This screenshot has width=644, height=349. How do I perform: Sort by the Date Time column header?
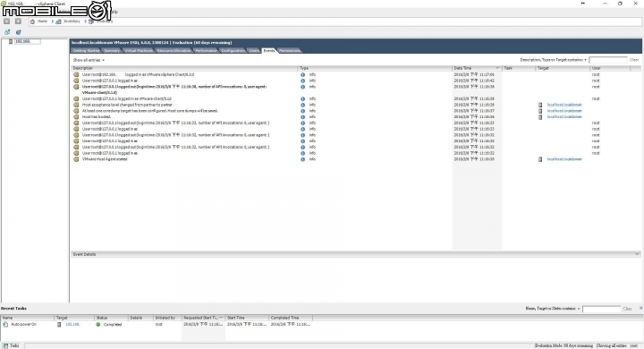[477, 68]
